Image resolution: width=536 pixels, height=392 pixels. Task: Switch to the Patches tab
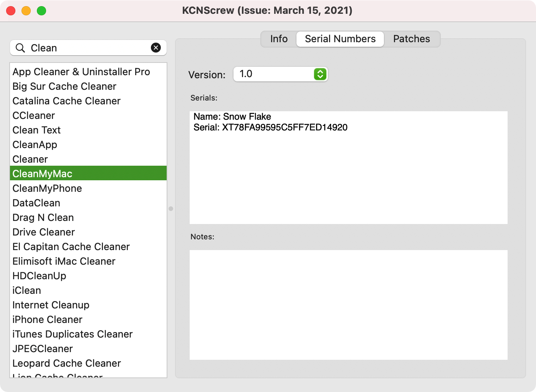[x=411, y=39]
